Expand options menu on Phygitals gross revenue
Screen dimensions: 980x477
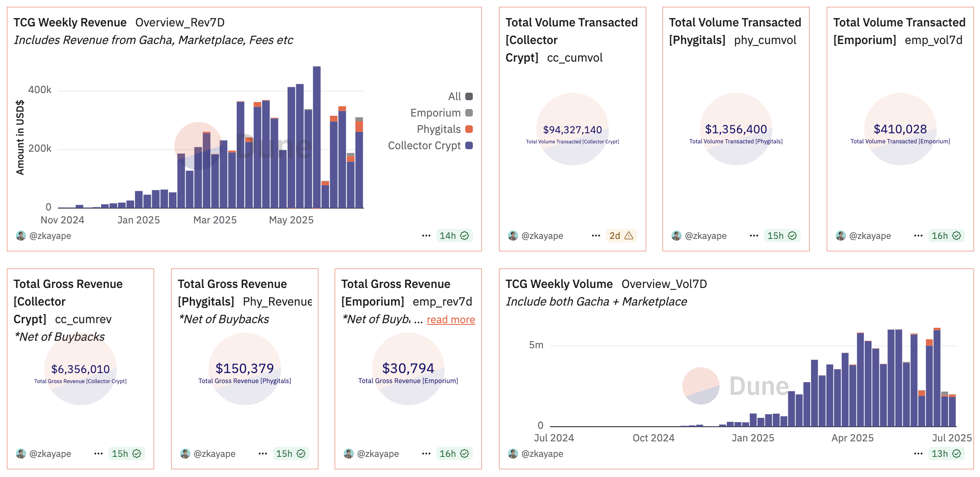pyautogui.click(x=262, y=454)
